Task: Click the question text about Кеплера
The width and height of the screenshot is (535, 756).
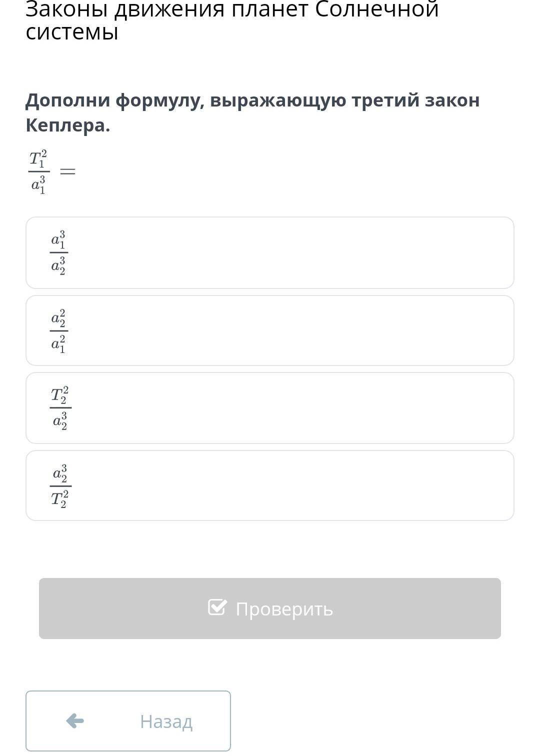Action: pos(252,112)
